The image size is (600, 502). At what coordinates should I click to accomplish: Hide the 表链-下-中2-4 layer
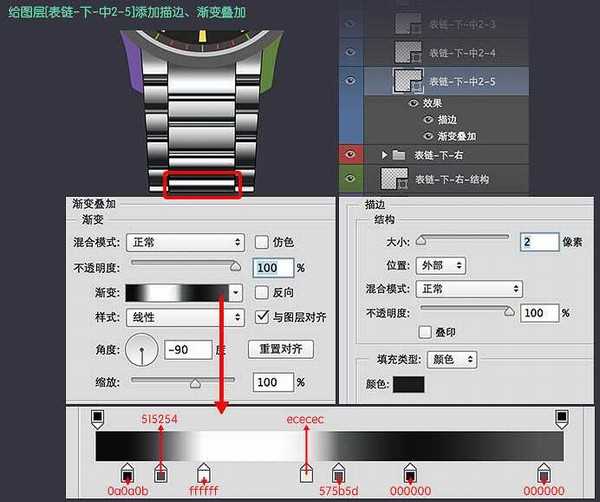click(350, 52)
